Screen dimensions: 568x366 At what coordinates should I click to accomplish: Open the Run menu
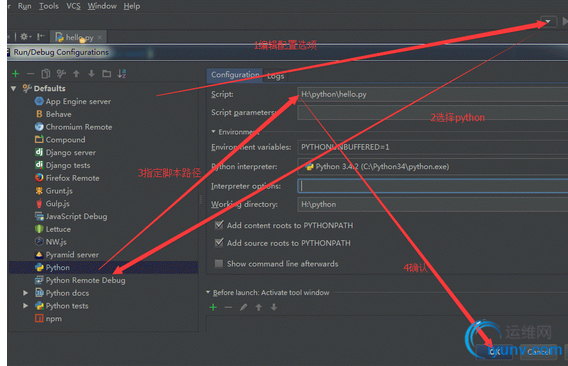(24, 6)
